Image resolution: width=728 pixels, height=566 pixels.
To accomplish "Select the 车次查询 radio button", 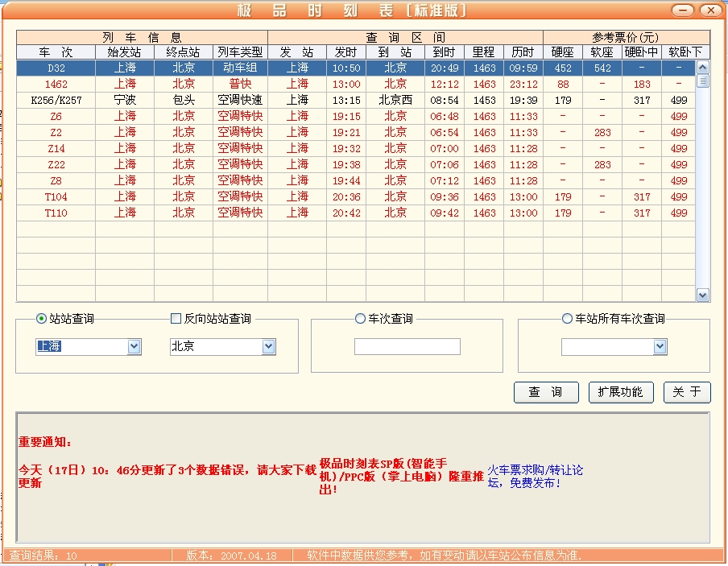I will (360, 319).
